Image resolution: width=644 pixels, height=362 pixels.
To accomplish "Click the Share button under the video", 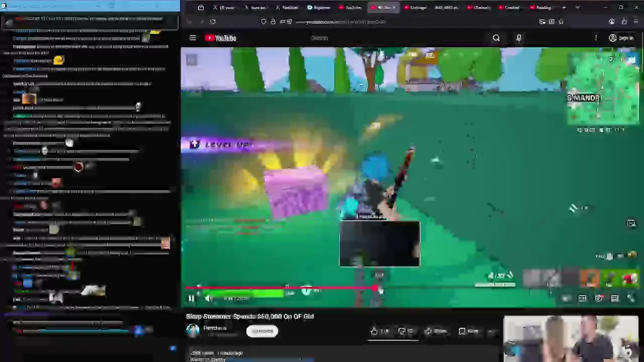I will tap(436, 331).
